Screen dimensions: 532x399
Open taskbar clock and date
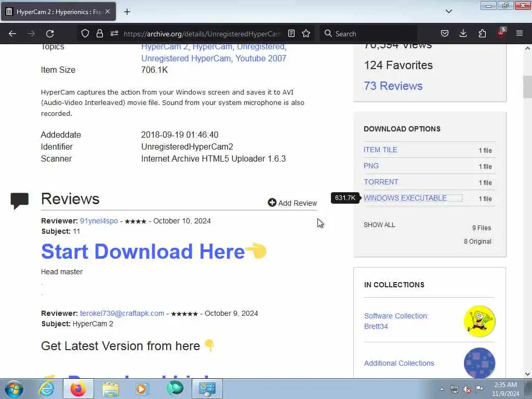[x=506, y=389]
